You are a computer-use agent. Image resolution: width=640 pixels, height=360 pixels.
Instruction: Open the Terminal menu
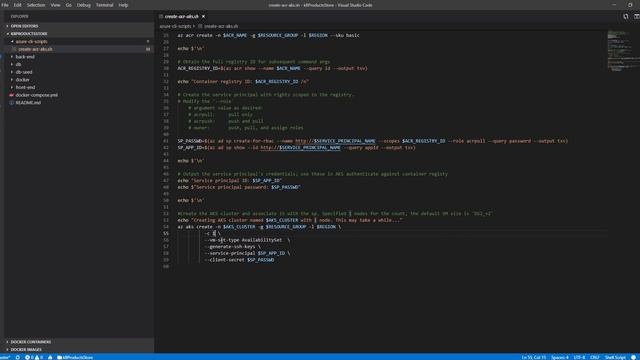pyautogui.click(x=104, y=5)
